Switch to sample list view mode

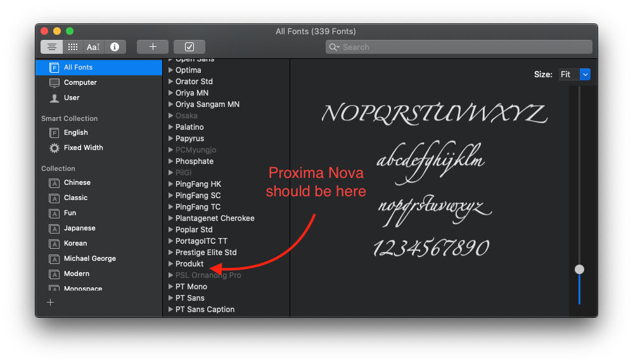coord(52,47)
